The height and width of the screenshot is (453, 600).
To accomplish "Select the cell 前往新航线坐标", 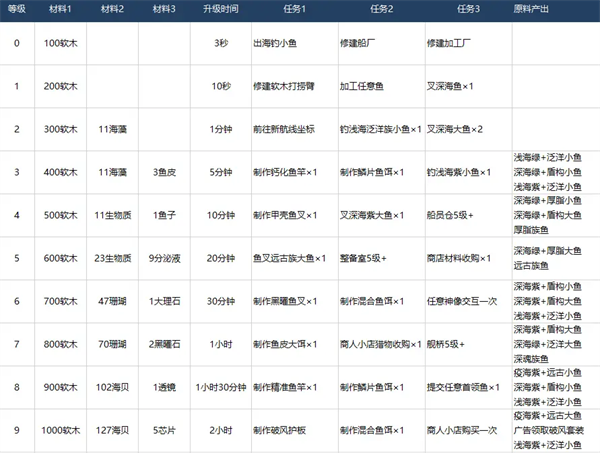I will (284, 129).
